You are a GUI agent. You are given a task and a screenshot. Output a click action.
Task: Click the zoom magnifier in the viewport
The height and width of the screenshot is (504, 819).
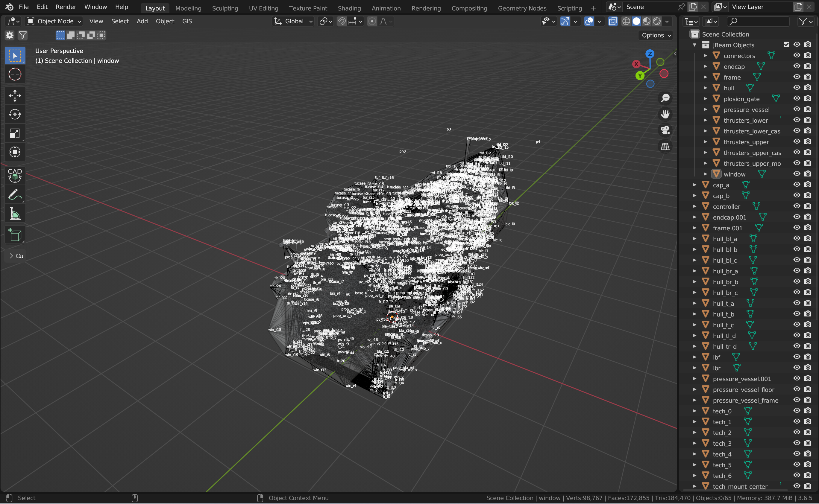coord(665,98)
